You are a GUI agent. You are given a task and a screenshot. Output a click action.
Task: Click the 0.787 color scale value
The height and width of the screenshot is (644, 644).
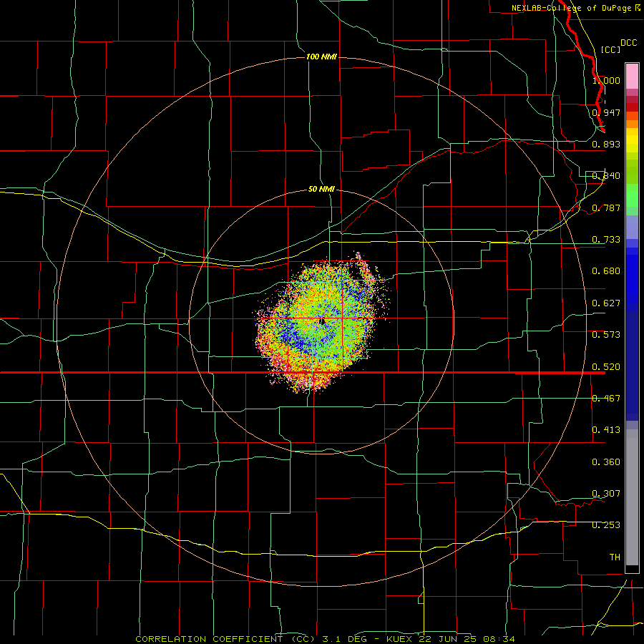tap(606, 208)
